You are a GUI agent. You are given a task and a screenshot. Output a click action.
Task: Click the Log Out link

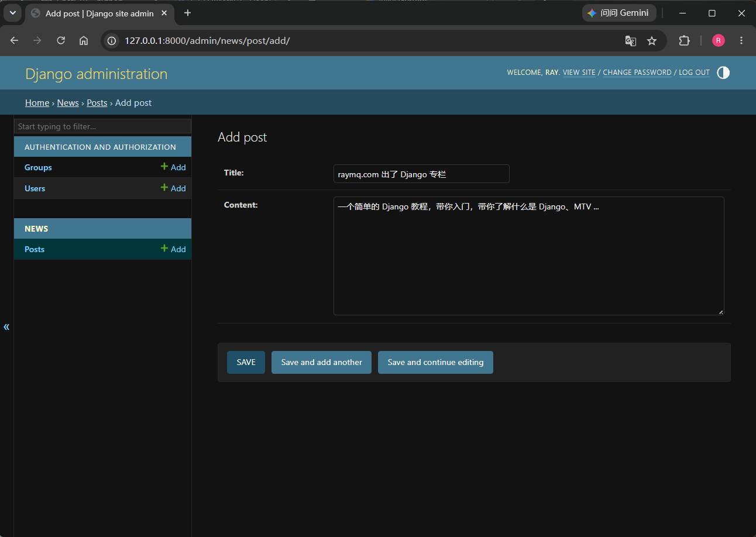(x=694, y=73)
